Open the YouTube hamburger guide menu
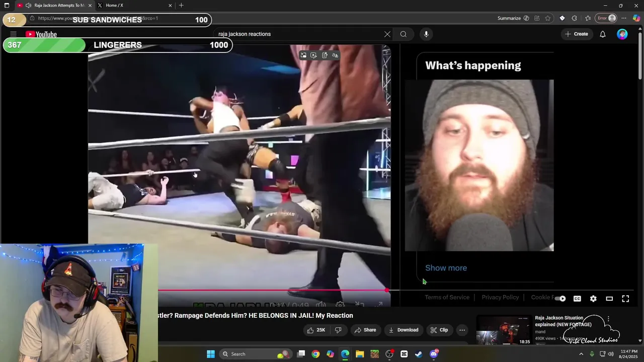 pos(13,34)
